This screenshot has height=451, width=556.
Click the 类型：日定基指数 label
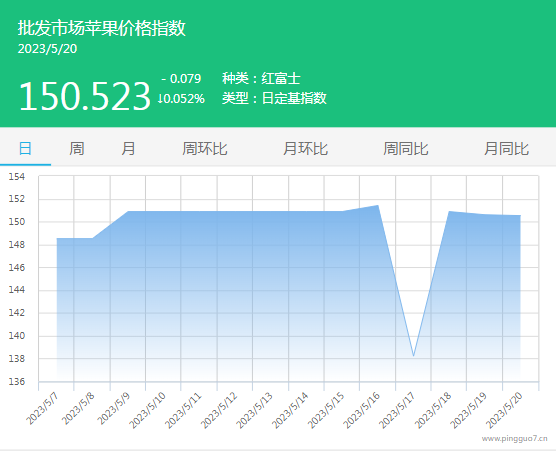274,98
